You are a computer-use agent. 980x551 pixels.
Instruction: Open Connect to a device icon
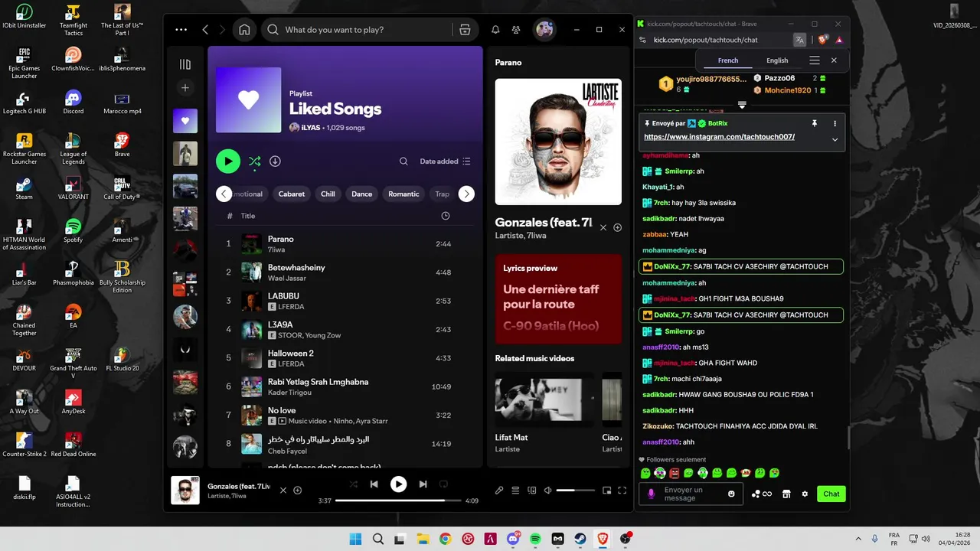(x=532, y=491)
